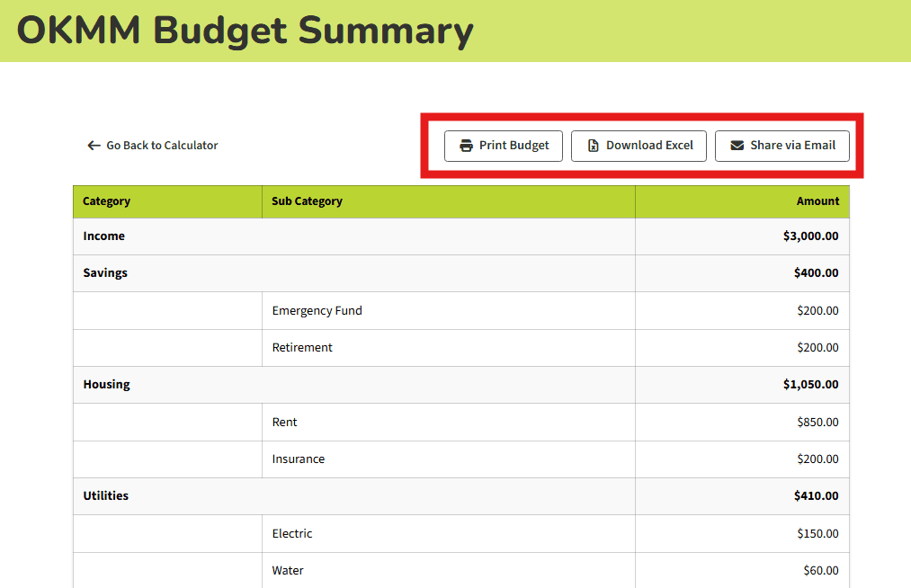Click the Housing category row
This screenshot has width=911, height=588.
coord(107,384)
